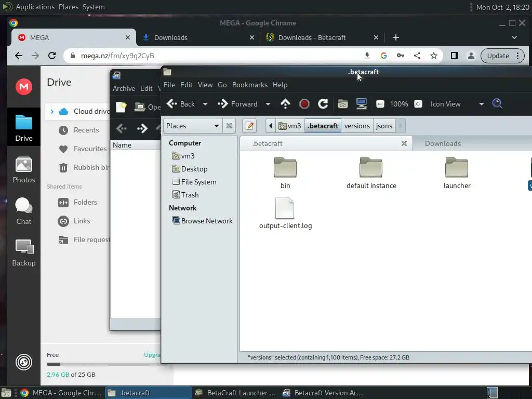The width and height of the screenshot is (532, 399).
Task: Click the red Stop loading icon
Action: click(x=304, y=104)
